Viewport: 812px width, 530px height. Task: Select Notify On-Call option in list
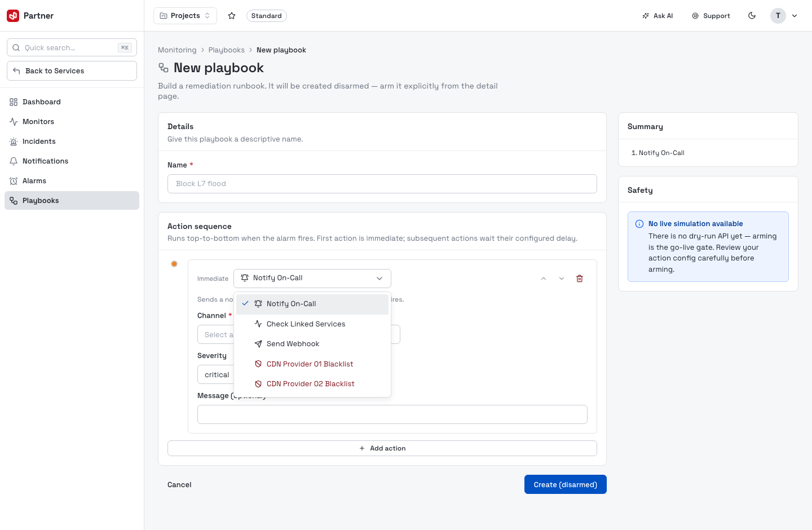point(312,304)
